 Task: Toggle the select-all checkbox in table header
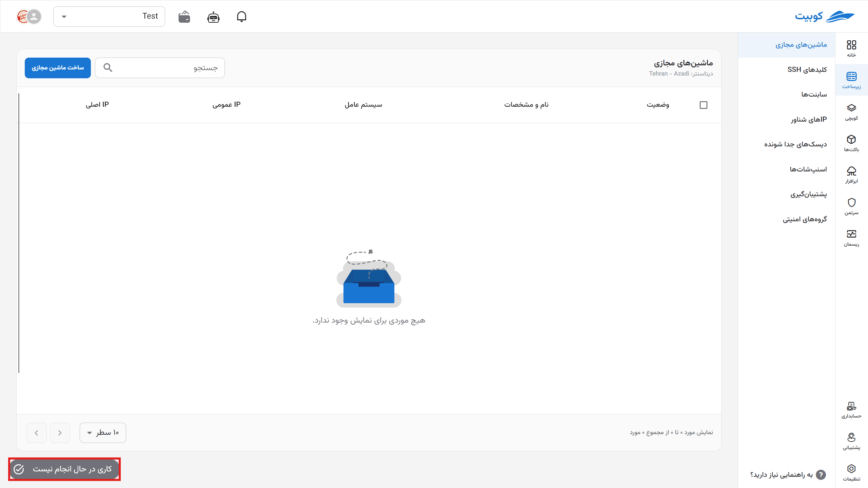704,105
